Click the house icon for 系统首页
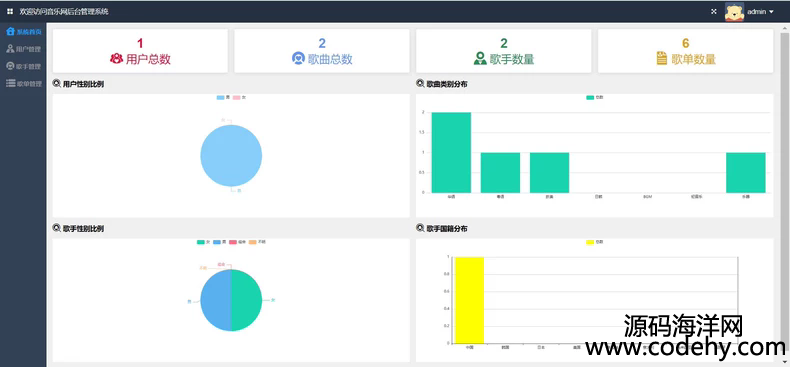Viewport: 790px width, 367px height. (10, 32)
